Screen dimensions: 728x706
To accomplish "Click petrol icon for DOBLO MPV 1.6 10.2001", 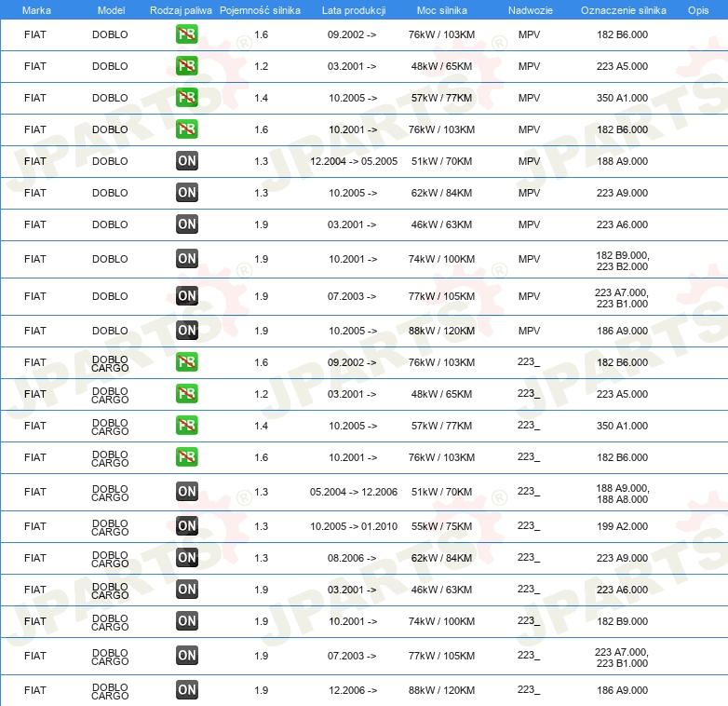I will click(186, 129).
